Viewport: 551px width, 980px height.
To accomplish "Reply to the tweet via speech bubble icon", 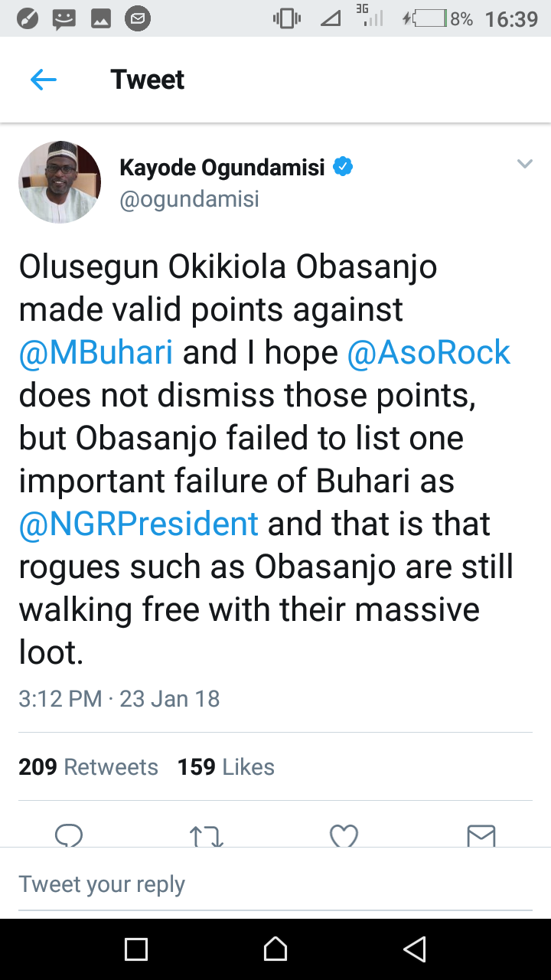I will [x=69, y=835].
